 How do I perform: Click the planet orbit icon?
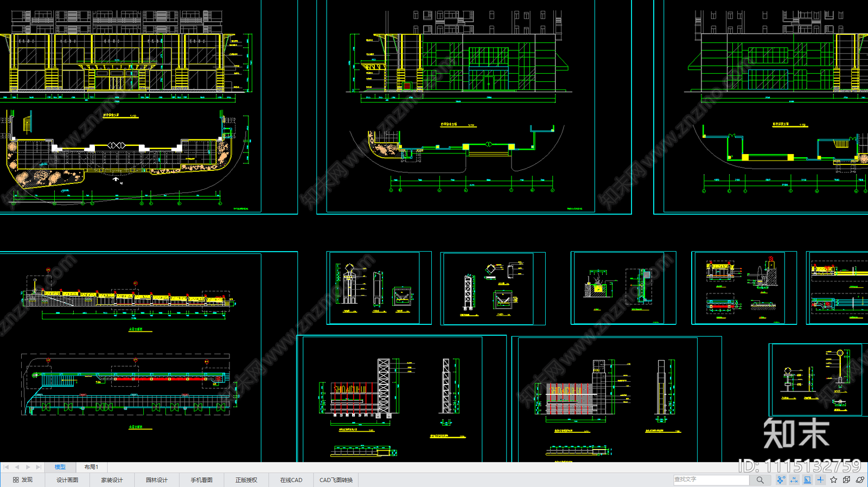[860, 480]
